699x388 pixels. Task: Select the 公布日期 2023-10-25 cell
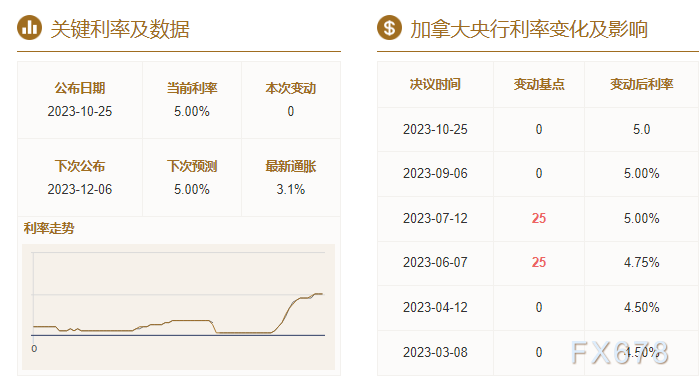[80, 100]
